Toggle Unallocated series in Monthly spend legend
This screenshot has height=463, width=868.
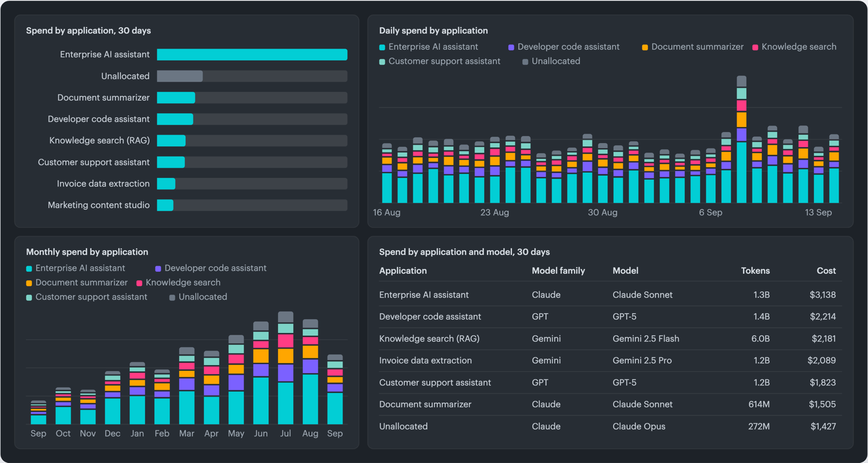tap(198, 297)
